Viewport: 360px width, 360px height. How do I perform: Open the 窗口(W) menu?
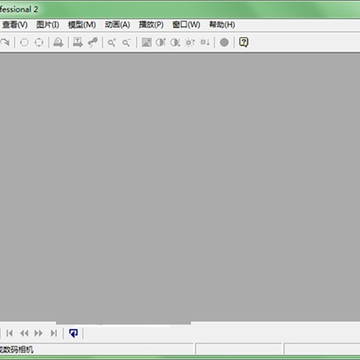(186, 25)
